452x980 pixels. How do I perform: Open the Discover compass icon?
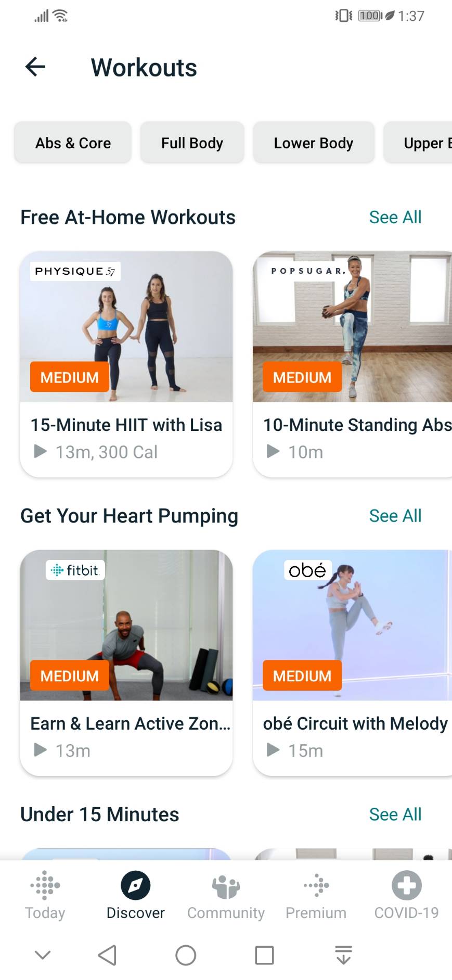(136, 885)
